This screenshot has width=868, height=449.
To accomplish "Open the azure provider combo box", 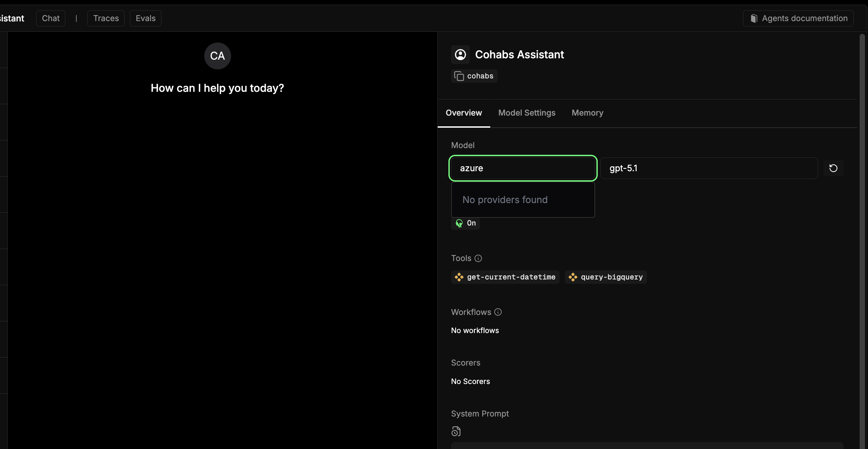I will [x=523, y=168].
